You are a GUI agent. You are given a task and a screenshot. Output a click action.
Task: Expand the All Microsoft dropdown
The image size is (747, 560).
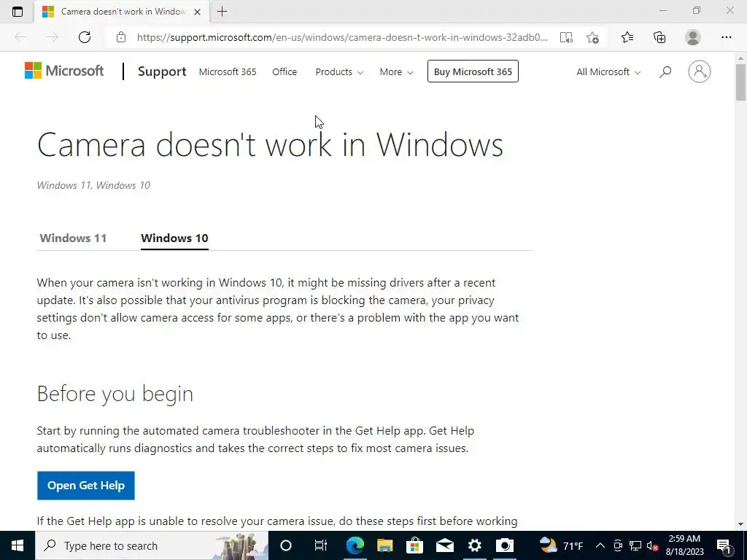coord(608,72)
